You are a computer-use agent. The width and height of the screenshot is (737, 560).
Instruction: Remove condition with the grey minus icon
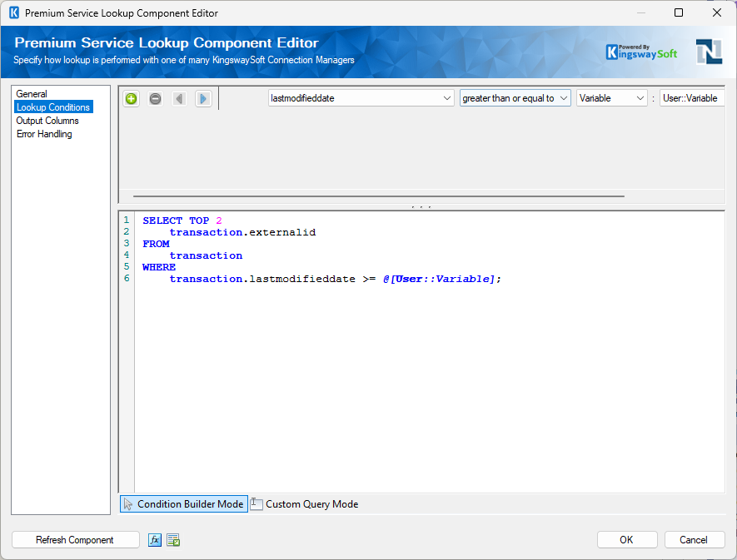155,99
